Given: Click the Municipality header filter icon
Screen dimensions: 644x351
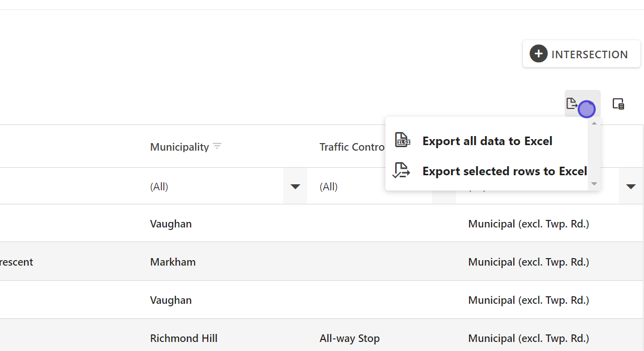Looking at the screenshot, I should [x=217, y=146].
